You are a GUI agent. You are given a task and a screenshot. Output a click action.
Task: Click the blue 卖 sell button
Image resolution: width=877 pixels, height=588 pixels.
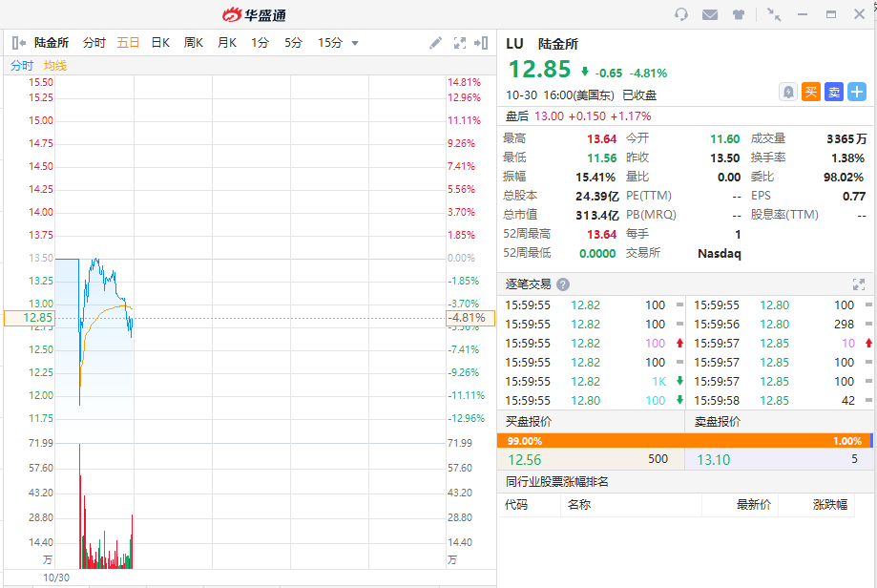coord(834,92)
